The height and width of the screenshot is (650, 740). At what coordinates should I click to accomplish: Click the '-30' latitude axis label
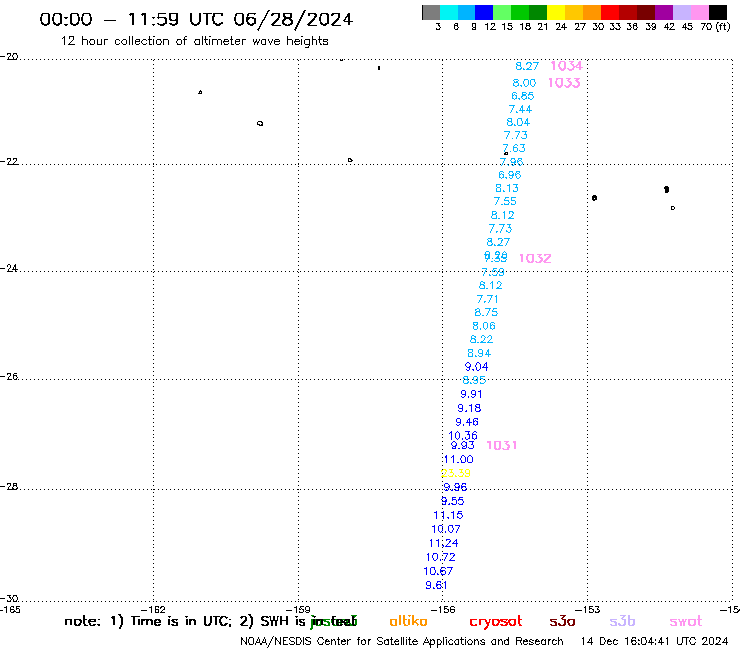(9, 599)
